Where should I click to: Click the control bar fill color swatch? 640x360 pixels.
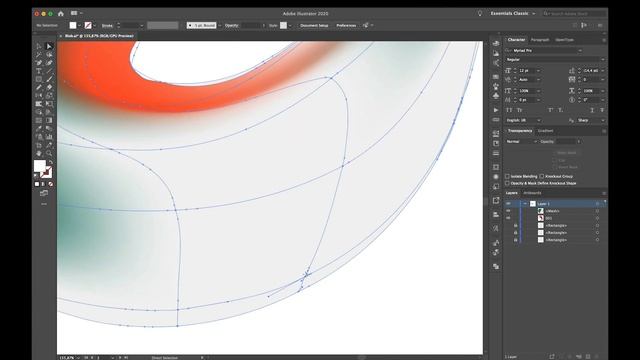coord(73,25)
